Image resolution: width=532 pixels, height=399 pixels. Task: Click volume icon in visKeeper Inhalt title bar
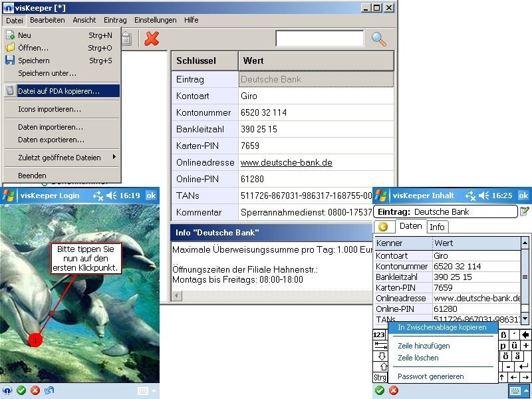(x=483, y=196)
